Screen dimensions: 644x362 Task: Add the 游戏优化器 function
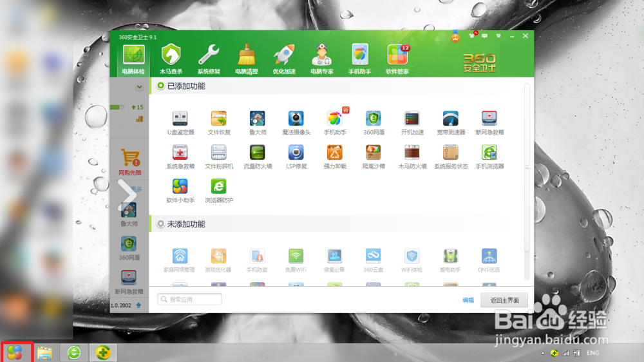(218, 260)
